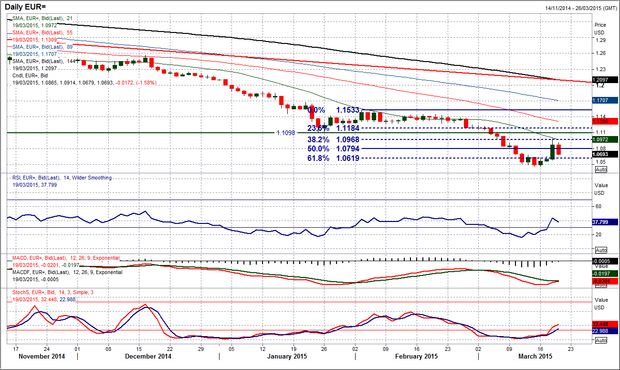Click the RSI 37.799 value tag
The image size is (620, 370).
coord(605,222)
